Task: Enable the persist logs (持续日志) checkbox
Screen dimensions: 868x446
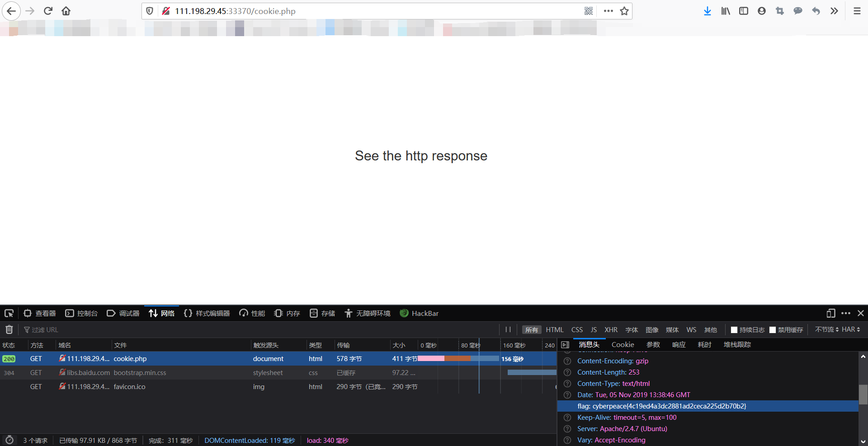Action: (x=734, y=330)
